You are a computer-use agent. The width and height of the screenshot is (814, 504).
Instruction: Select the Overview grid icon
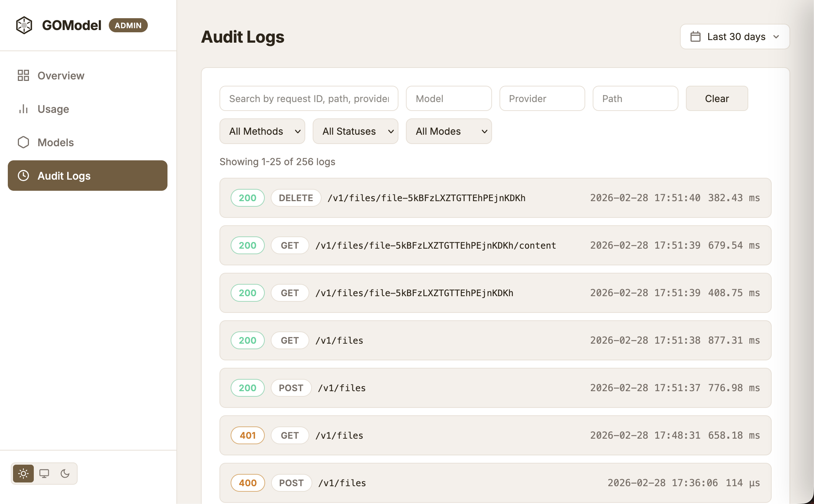[24, 75]
